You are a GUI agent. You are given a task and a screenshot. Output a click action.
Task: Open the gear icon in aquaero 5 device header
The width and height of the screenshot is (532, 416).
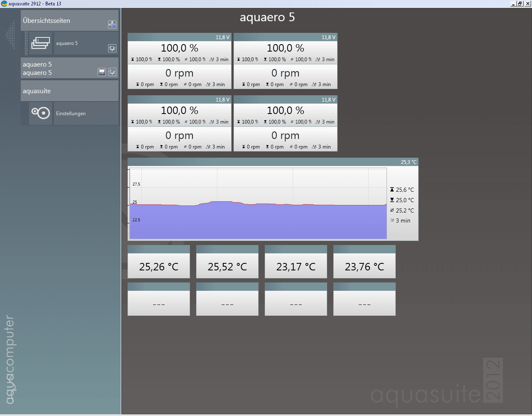(x=112, y=72)
